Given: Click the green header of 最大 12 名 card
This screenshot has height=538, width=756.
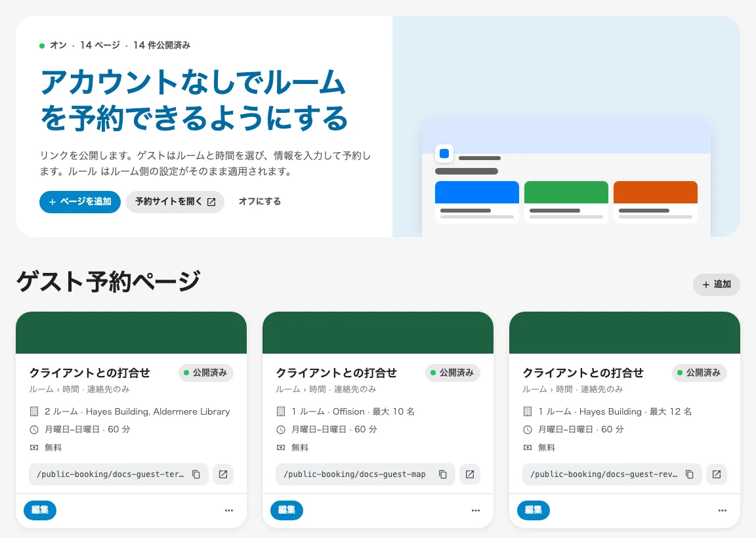Looking at the screenshot, I should click(x=625, y=333).
